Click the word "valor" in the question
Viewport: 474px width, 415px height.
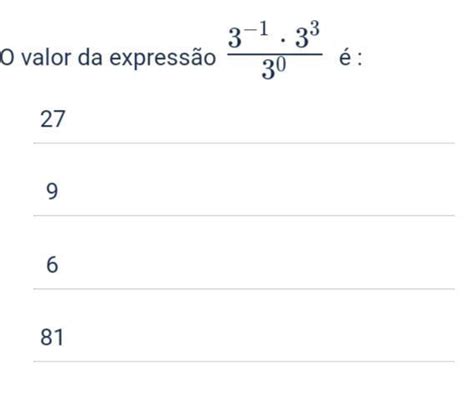click(x=46, y=58)
